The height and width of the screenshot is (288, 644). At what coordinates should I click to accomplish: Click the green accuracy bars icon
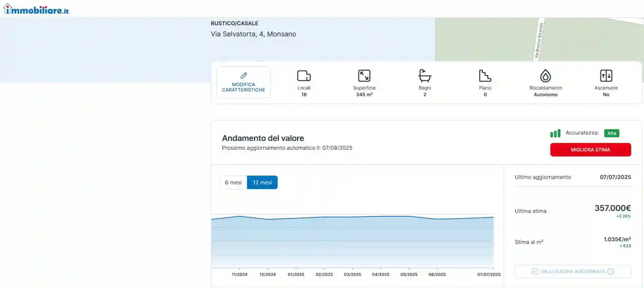pyautogui.click(x=555, y=133)
